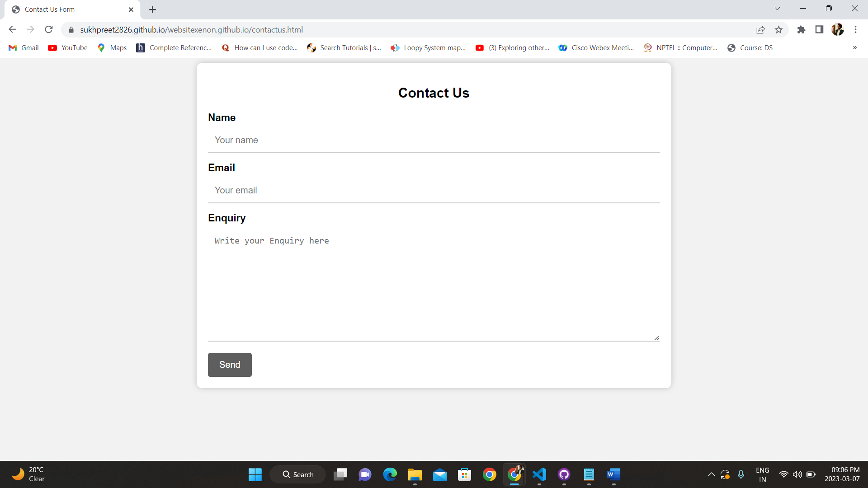The width and height of the screenshot is (868, 488).
Task: Open the Chrome three-dot menu
Action: pyautogui.click(x=855, y=30)
